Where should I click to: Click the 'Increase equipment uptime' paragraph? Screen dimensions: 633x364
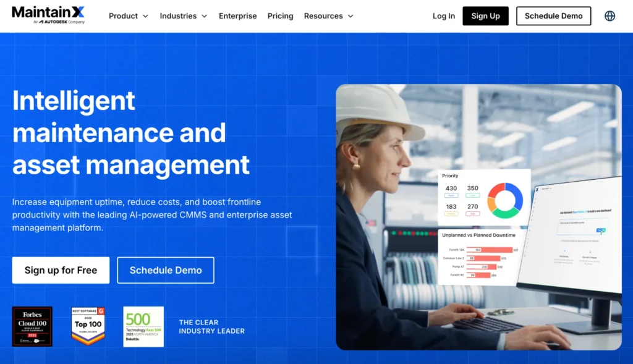152,214
